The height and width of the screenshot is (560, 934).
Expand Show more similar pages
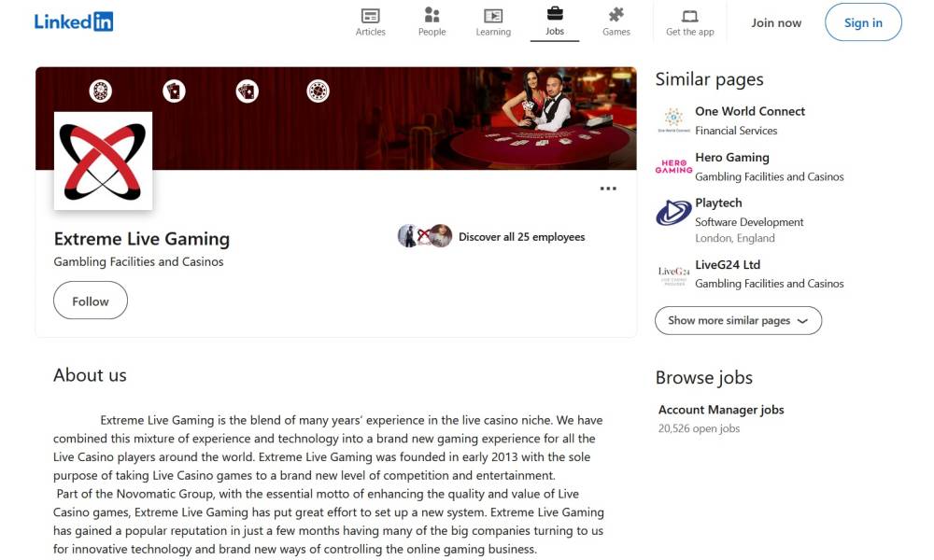click(738, 321)
